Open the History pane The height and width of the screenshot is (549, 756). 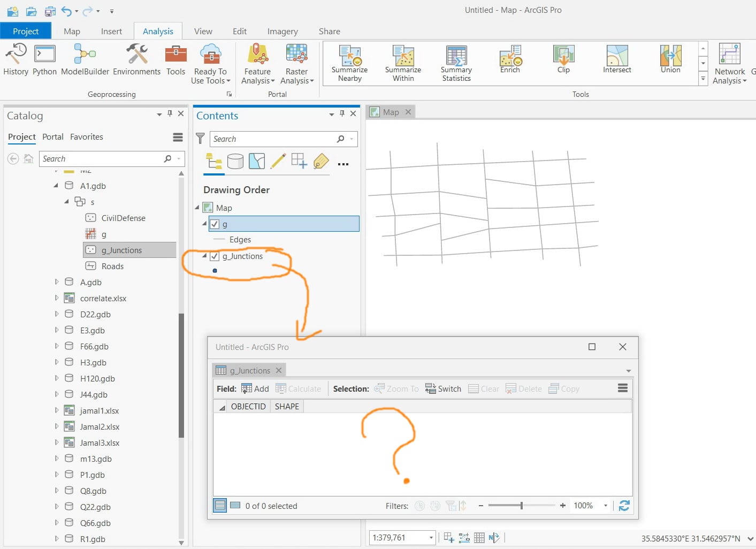(16, 59)
